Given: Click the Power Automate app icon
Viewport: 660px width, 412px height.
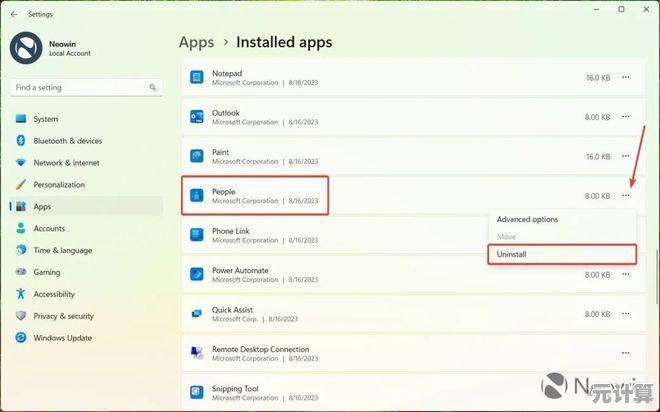Looking at the screenshot, I should click(x=197, y=274).
